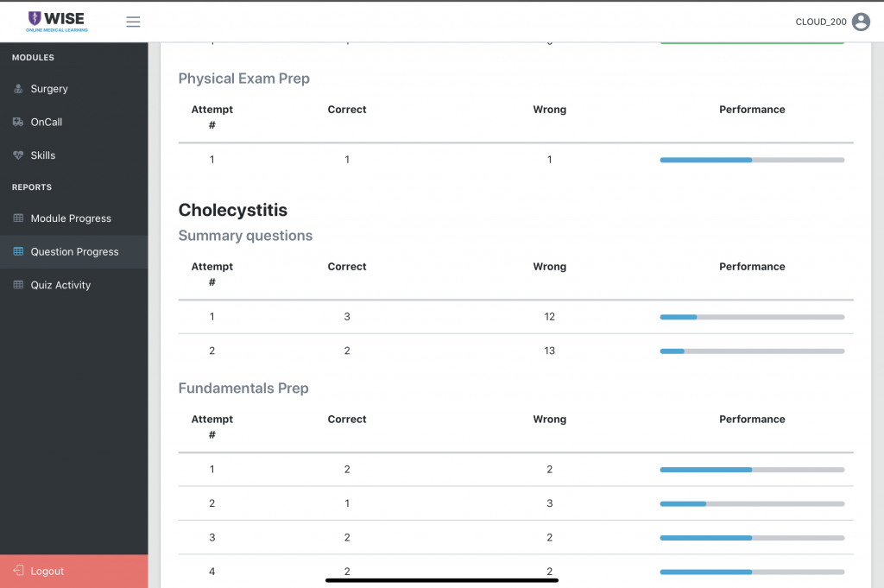This screenshot has height=588, width=884.
Task: Click the hamburger menu icon
Action: [x=133, y=22]
